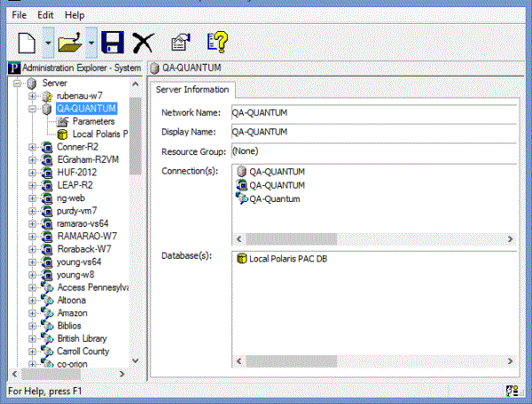This screenshot has height=404, width=532.
Task: Collapse the QA-QUANTUM tree node
Action: point(33,109)
